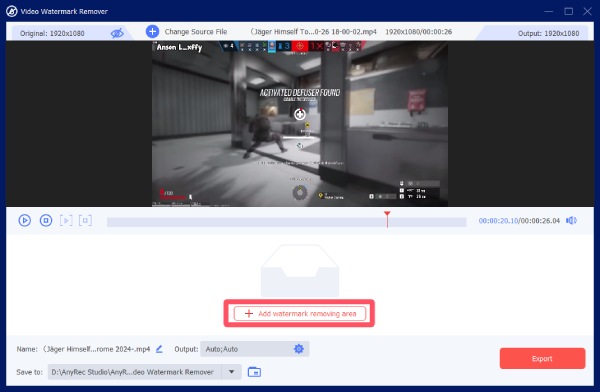Open output settings gear icon
The width and height of the screenshot is (600, 392).
point(299,349)
